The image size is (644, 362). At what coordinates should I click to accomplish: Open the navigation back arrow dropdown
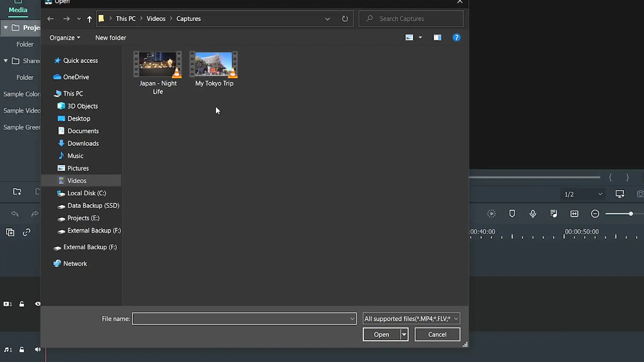tap(79, 18)
